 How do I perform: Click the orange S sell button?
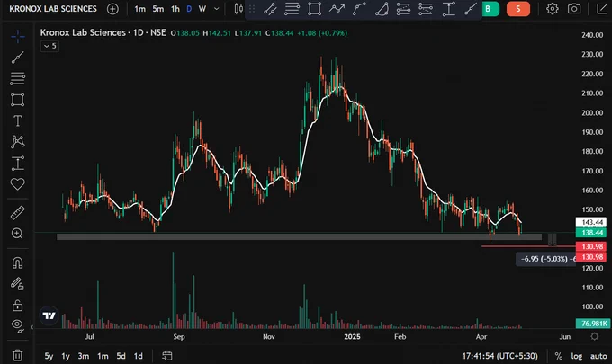click(517, 9)
